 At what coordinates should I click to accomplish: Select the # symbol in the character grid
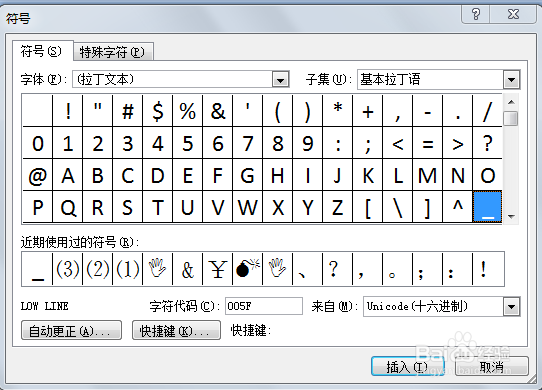click(x=128, y=111)
